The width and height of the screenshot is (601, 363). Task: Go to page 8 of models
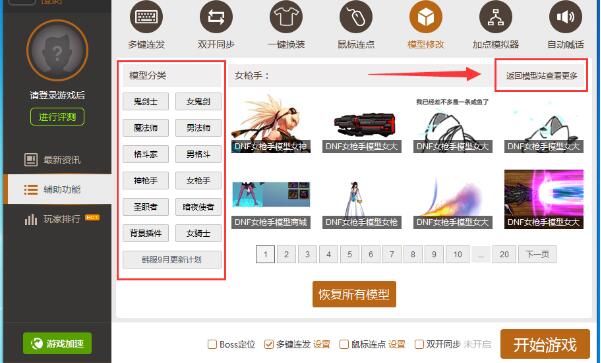pyautogui.click(x=413, y=254)
